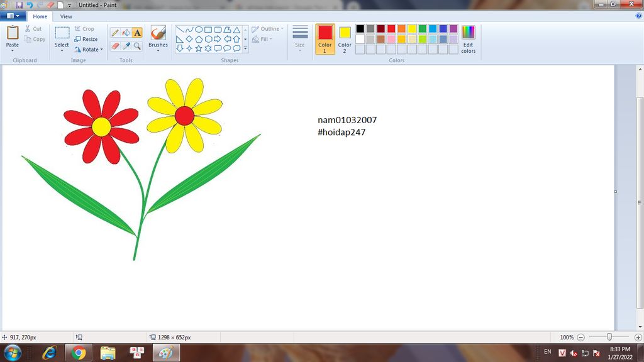Choose the Triangle shape
Viewport: 644px width, 362px height.
point(236,30)
